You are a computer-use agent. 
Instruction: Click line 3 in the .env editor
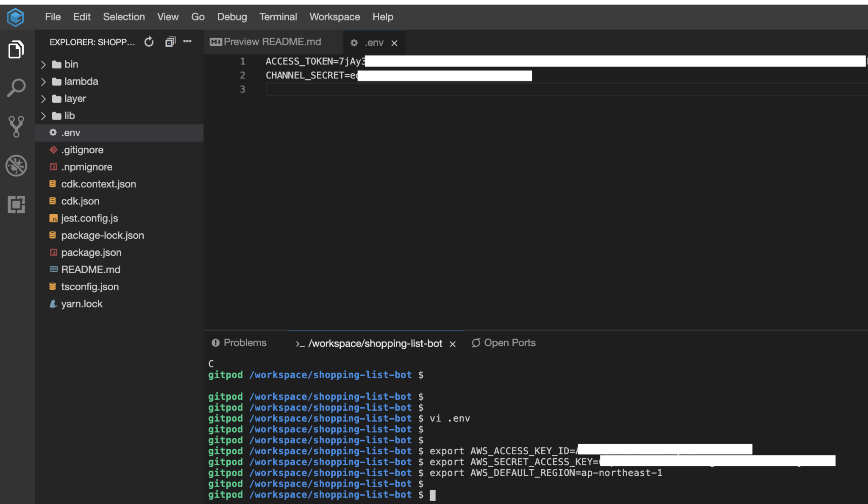click(297, 89)
